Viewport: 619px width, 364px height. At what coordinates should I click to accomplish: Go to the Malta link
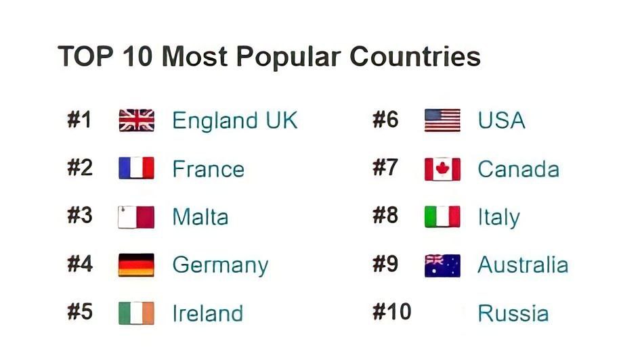tap(200, 217)
